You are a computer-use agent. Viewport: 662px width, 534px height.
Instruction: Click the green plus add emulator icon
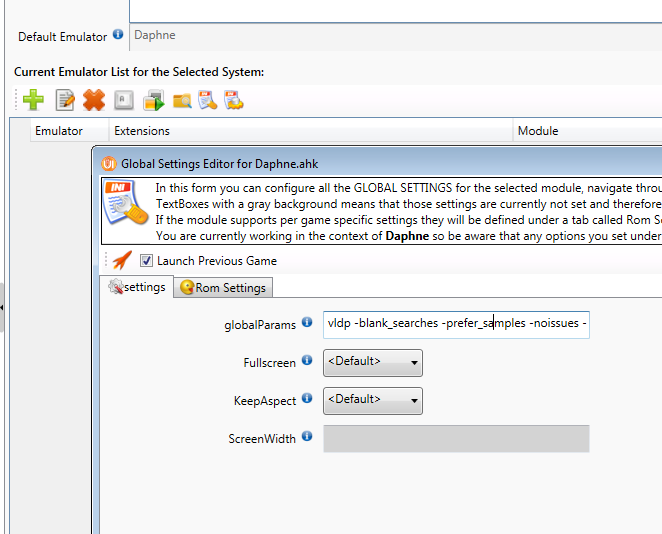33,100
